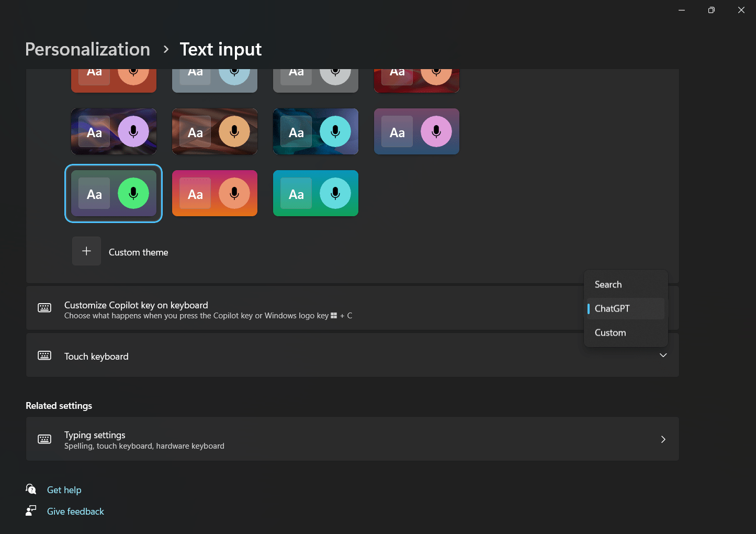Image resolution: width=756 pixels, height=534 pixels.
Task: Open Typing settings via its chevron arrow
Action: [x=663, y=439]
